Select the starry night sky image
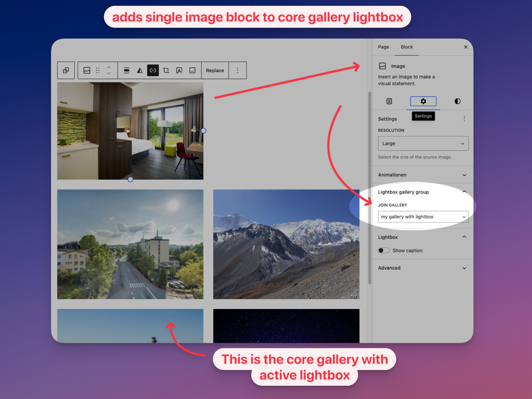 pos(286,326)
